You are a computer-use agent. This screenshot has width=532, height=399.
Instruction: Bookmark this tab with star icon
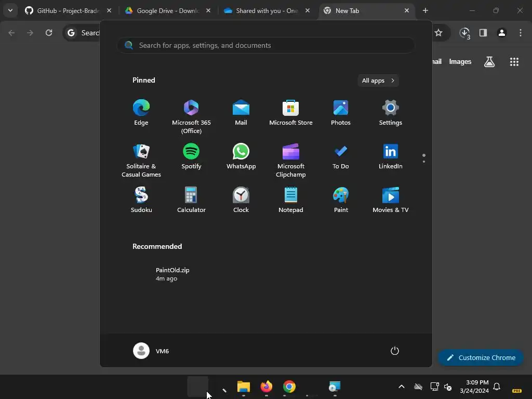click(x=438, y=33)
